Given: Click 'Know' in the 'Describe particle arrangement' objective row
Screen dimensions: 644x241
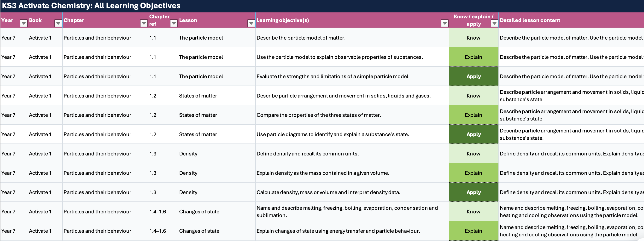Looking at the screenshot, I should (474, 96).
